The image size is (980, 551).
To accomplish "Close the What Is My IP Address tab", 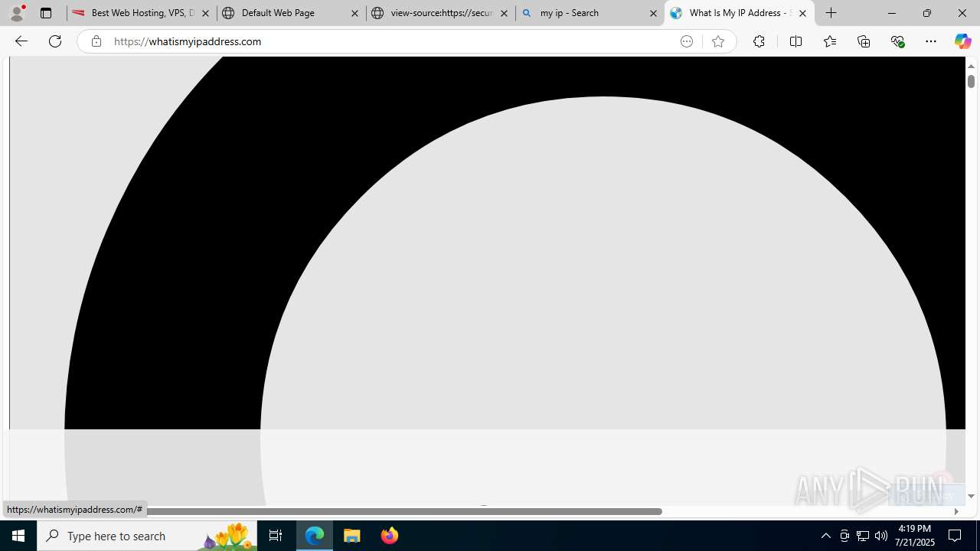I will pyautogui.click(x=802, y=13).
